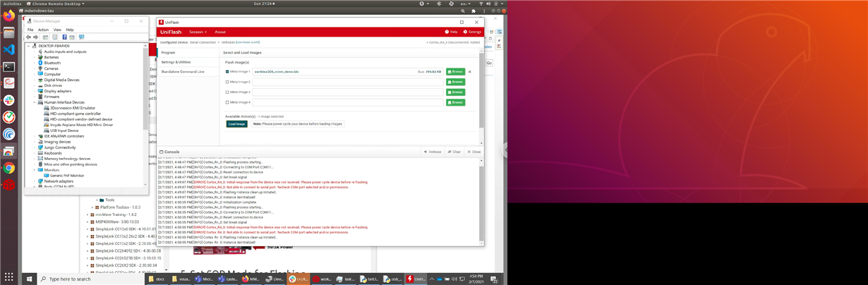Open UniFlash Settings gear
Image resolution: width=868 pixels, height=285 pixels.
tap(472, 32)
